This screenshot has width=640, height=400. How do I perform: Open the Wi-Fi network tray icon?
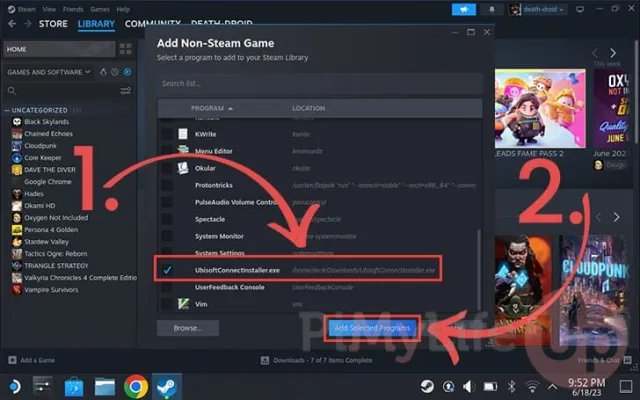[x=532, y=386]
